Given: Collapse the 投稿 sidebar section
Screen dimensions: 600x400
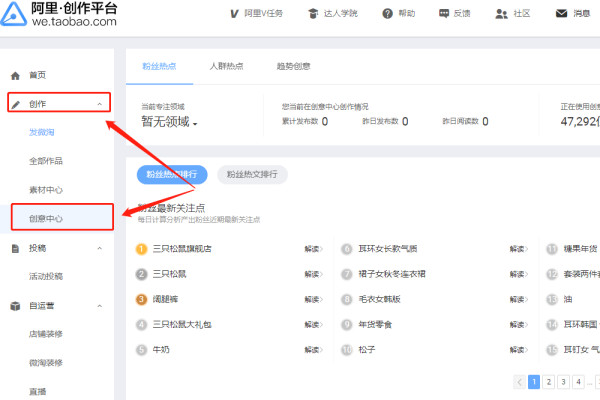Looking at the screenshot, I should tap(99, 248).
